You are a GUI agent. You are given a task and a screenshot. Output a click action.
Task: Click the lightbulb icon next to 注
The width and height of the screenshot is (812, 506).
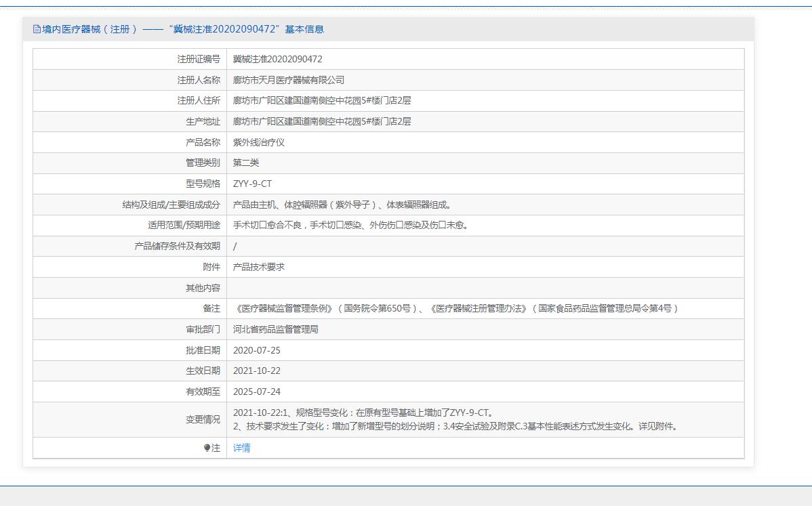[207, 448]
